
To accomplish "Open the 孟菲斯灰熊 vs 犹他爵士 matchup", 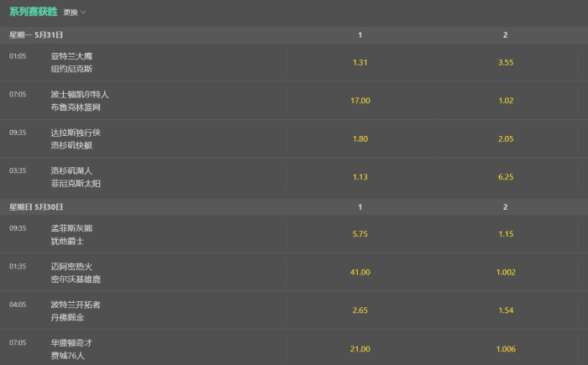I will click(71, 234).
